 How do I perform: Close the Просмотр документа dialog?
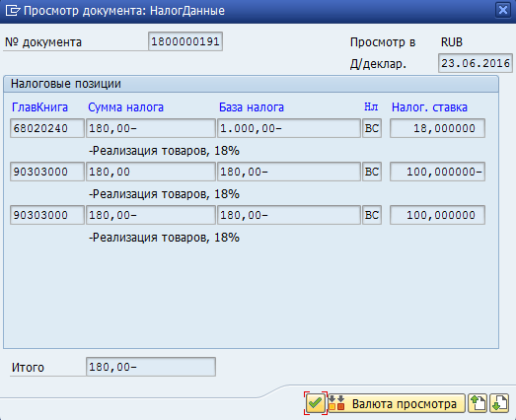[503, 10]
